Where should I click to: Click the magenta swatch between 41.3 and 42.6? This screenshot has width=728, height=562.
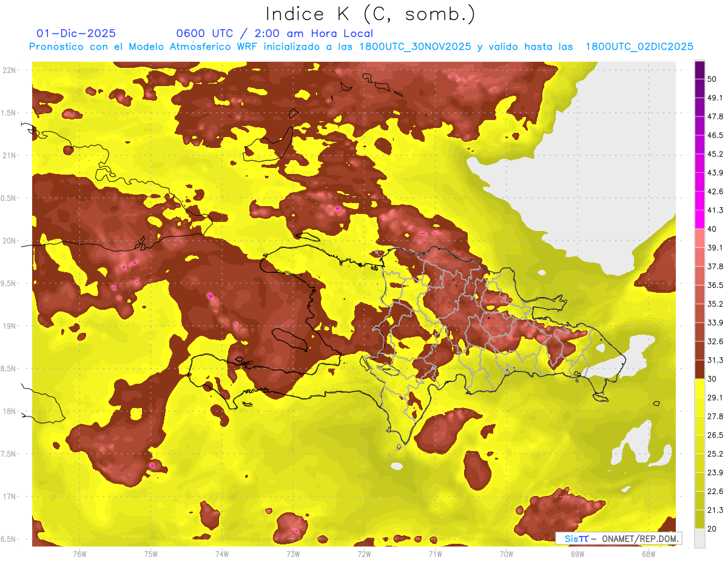[700, 201]
